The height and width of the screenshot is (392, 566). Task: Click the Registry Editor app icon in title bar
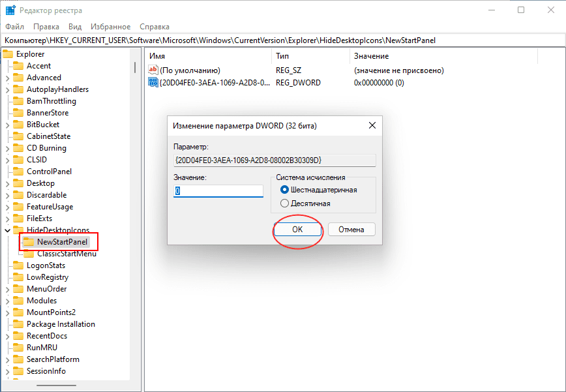pyautogui.click(x=10, y=10)
